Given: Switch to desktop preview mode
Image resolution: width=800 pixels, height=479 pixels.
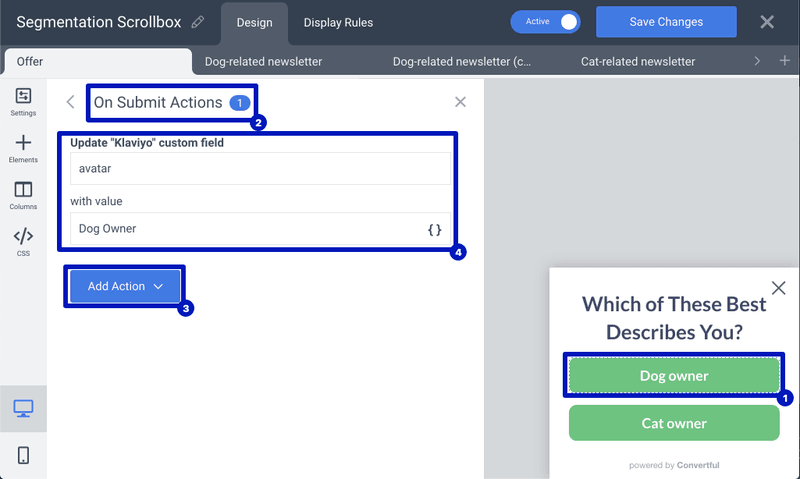Looking at the screenshot, I should [x=23, y=409].
